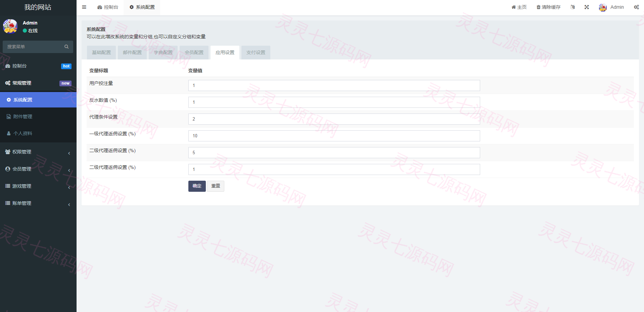This screenshot has width=644, height=312.
Task: Select the 系统配置 top tab
Action: (x=142, y=7)
